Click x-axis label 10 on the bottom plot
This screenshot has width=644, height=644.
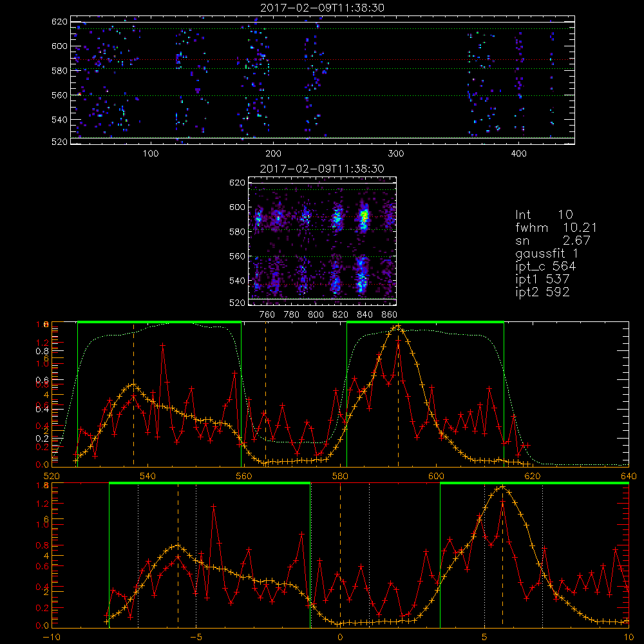629,638
